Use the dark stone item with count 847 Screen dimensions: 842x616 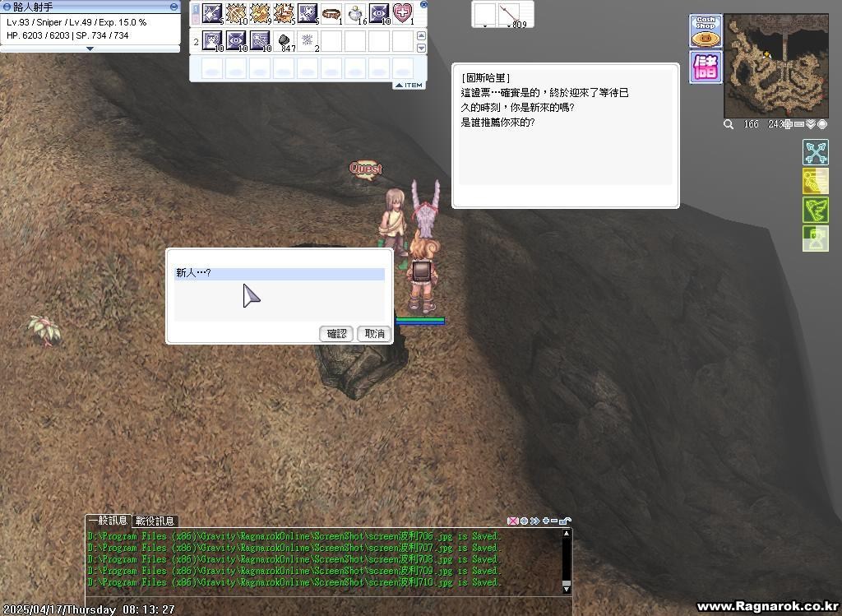point(284,41)
